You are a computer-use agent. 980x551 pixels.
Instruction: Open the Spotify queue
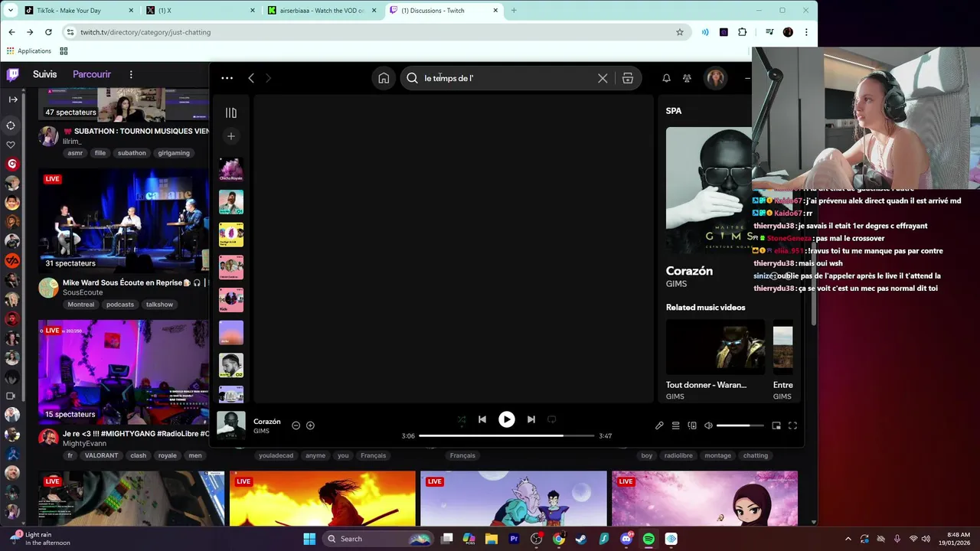pyautogui.click(x=675, y=425)
